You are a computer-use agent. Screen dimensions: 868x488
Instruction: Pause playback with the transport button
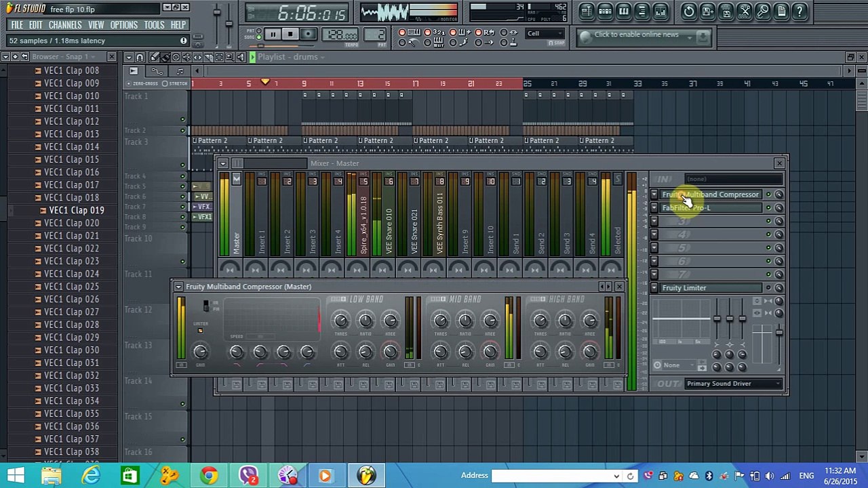[x=273, y=35]
